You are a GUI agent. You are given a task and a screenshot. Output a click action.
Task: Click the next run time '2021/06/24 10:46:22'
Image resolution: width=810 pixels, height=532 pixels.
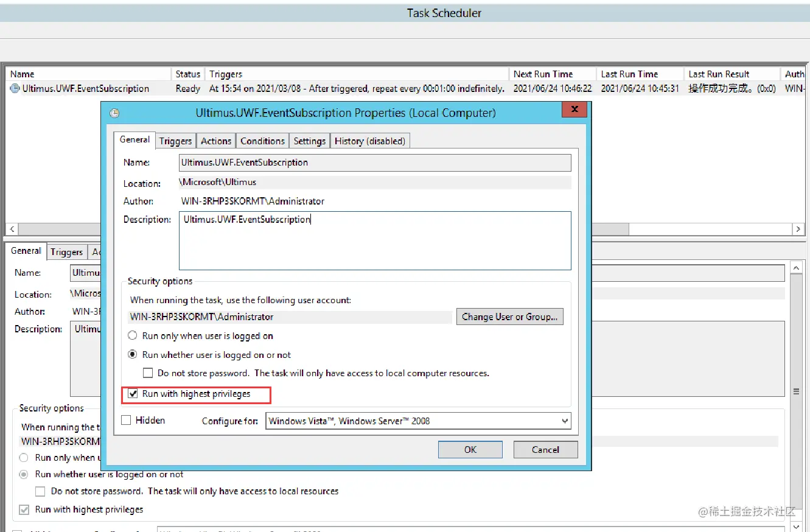tap(553, 88)
